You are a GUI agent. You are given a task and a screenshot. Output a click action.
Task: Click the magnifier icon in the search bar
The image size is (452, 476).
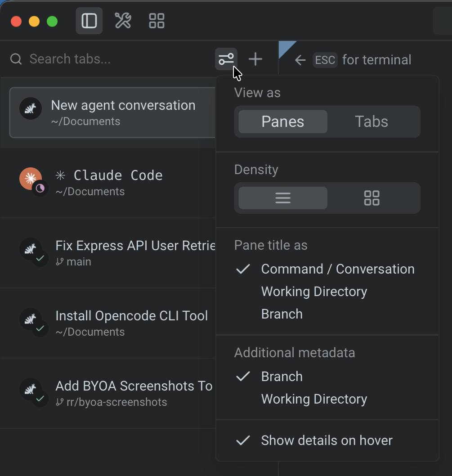(x=15, y=59)
